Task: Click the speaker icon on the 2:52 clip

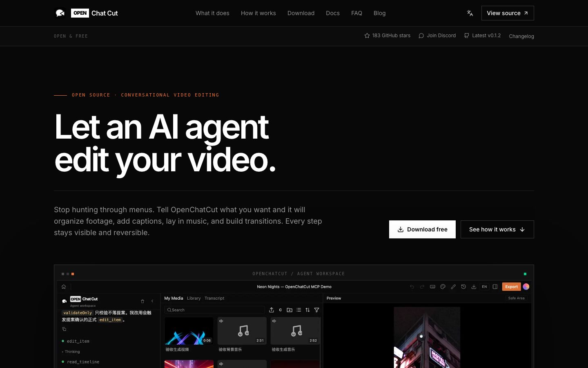Action: click(274, 321)
